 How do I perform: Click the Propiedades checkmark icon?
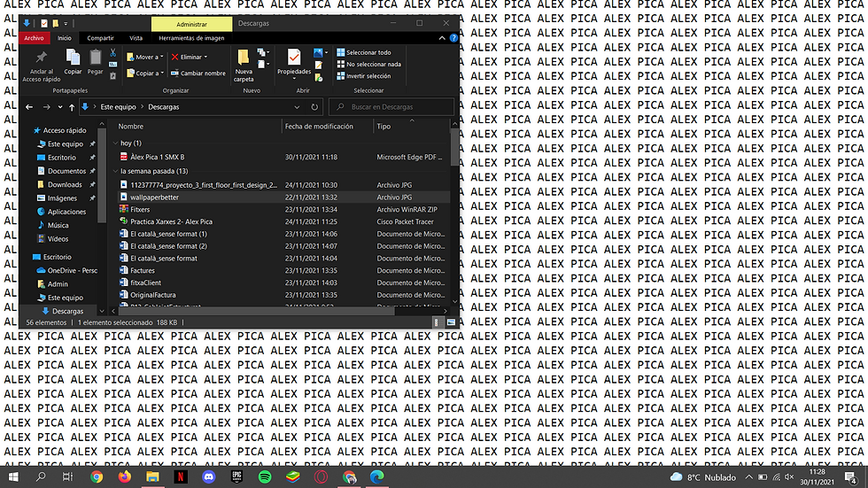[294, 57]
